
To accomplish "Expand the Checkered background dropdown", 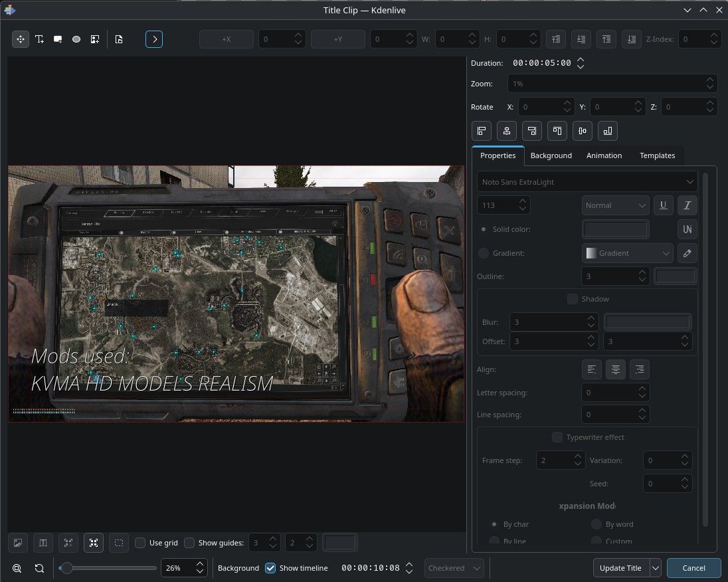I will (x=454, y=568).
